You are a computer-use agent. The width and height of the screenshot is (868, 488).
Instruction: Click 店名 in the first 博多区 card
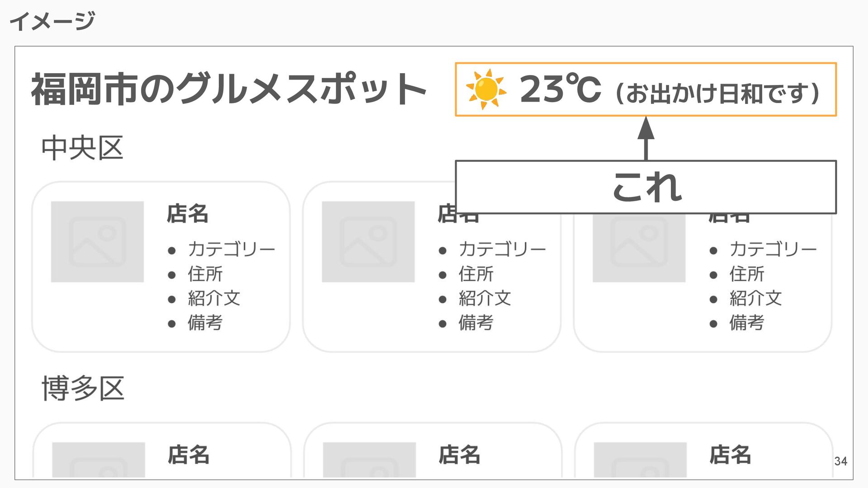pos(188,455)
